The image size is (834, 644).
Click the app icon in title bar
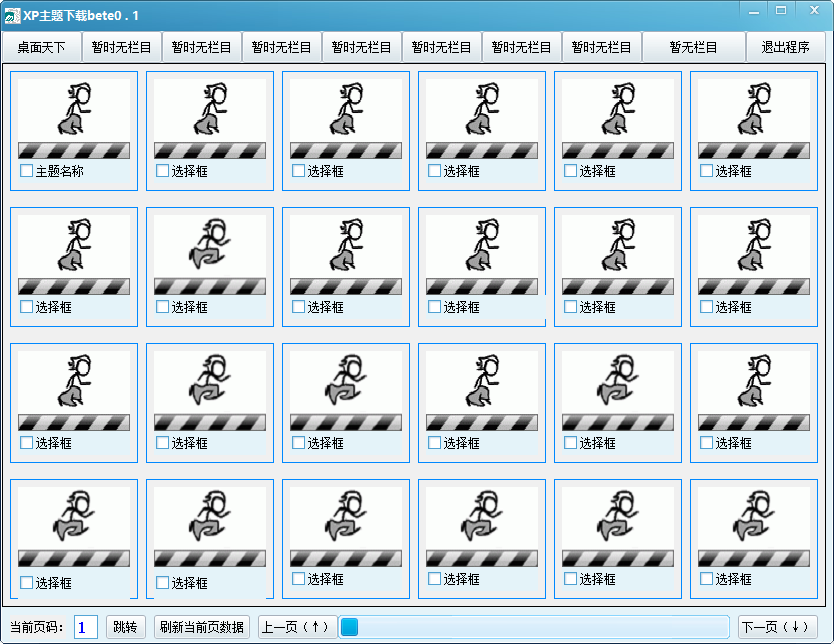[x=12, y=16]
